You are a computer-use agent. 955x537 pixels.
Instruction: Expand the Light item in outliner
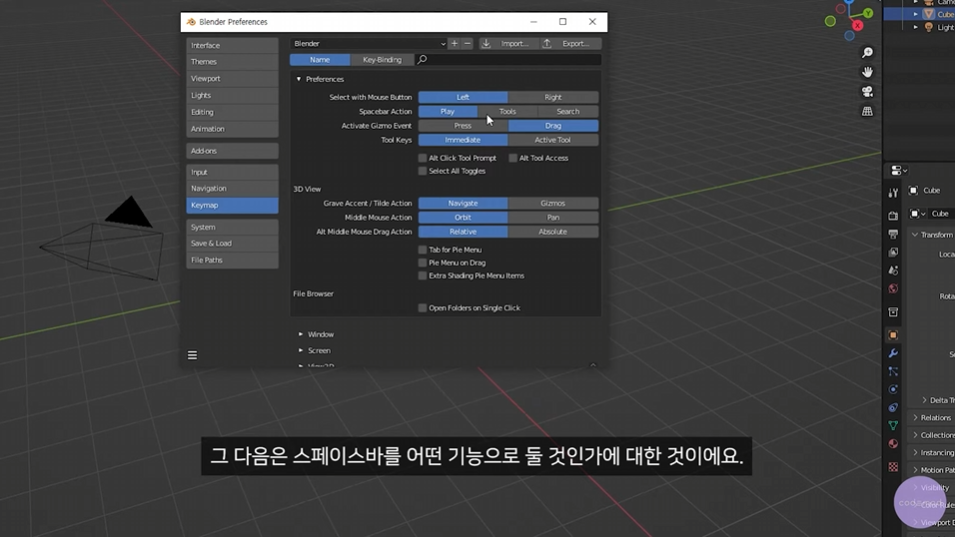coord(915,27)
